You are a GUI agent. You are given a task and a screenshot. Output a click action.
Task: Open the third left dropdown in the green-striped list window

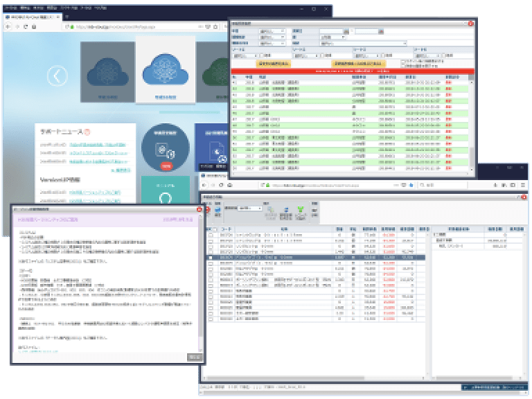(272, 44)
